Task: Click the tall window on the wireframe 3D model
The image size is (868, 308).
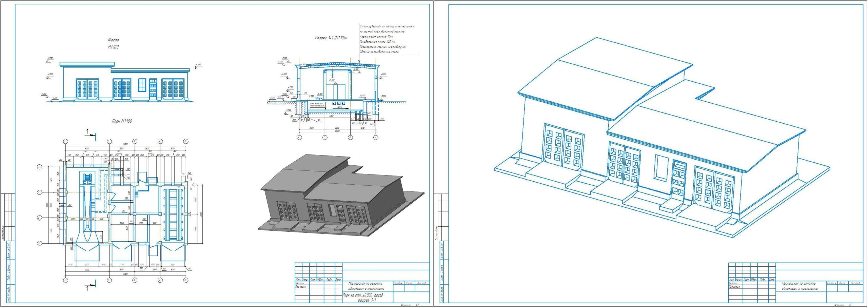Action: coord(661,167)
